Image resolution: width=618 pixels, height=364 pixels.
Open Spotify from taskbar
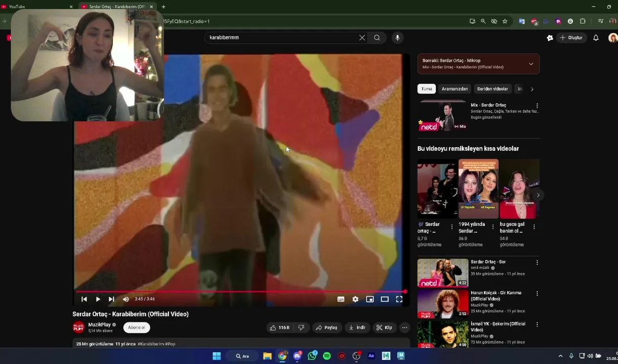click(327, 356)
